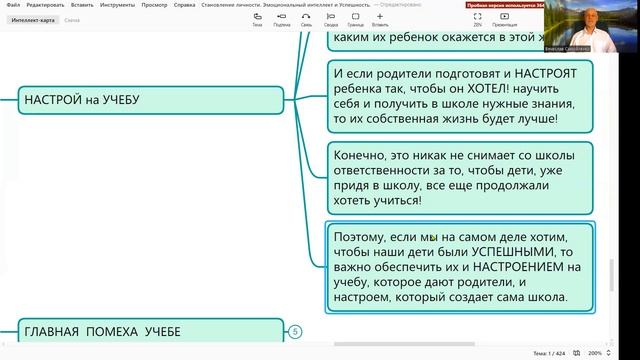The height and width of the screenshot is (360, 640).
Task: Select the НАСТРОЙ на УЧЕБУ topic
Action: tap(151, 100)
